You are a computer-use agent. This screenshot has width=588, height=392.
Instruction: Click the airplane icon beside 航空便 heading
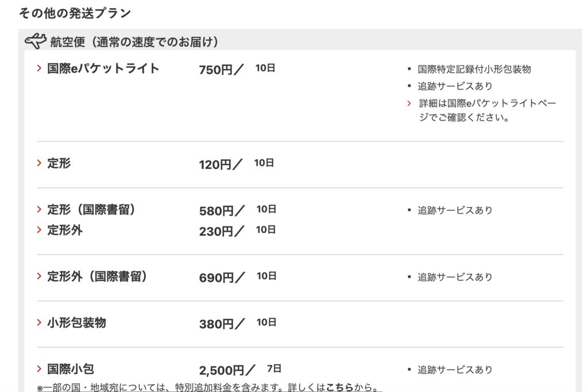(x=35, y=41)
